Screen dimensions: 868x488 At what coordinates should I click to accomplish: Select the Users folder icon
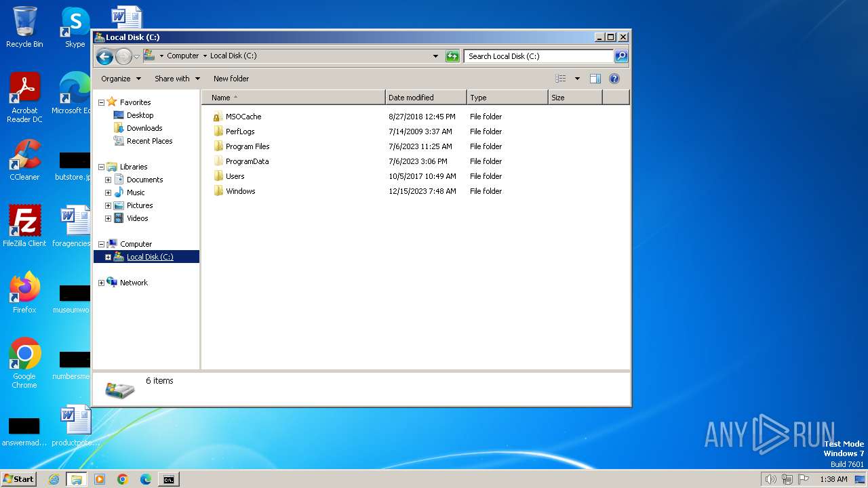pos(218,176)
